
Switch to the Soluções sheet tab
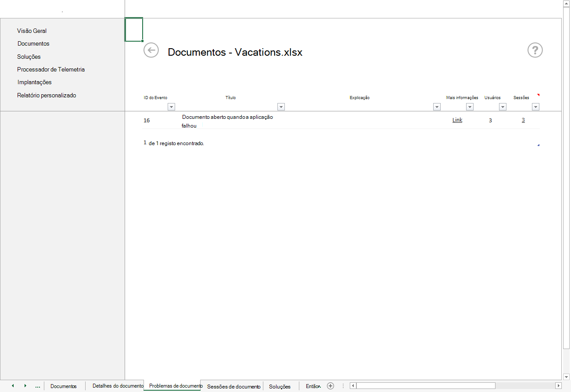[280, 386]
